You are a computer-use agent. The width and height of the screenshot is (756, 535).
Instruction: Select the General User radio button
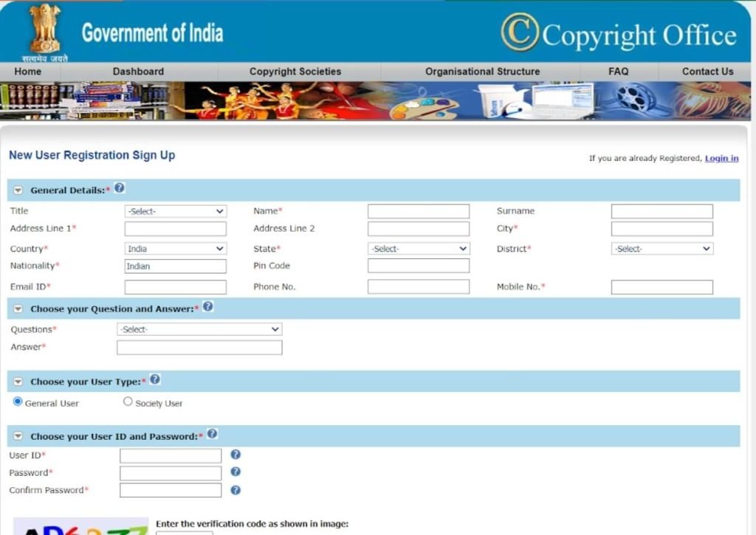coord(18,401)
